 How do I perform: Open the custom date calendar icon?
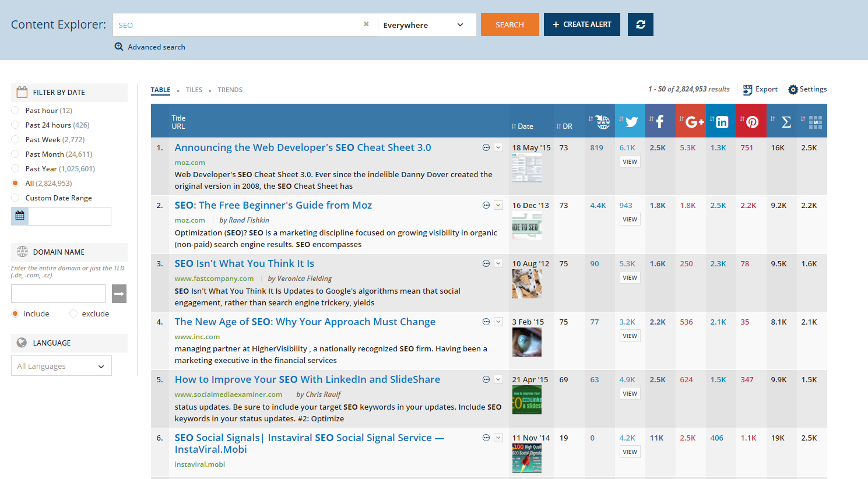(20, 216)
